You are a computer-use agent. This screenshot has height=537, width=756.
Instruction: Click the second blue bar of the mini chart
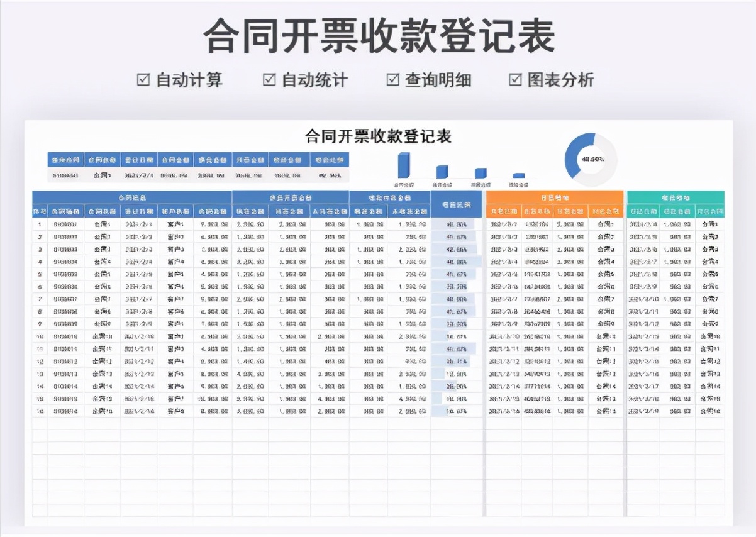point(442,172)
